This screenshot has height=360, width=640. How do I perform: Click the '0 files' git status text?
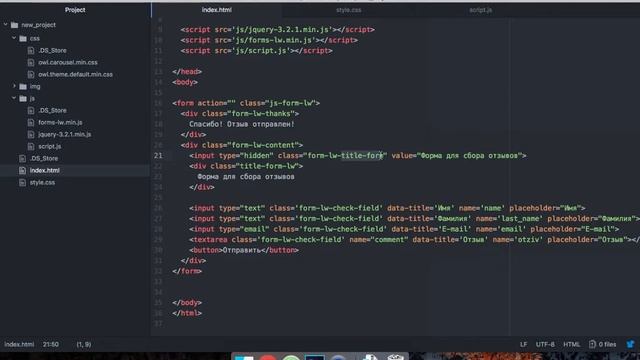coord(607,344)
